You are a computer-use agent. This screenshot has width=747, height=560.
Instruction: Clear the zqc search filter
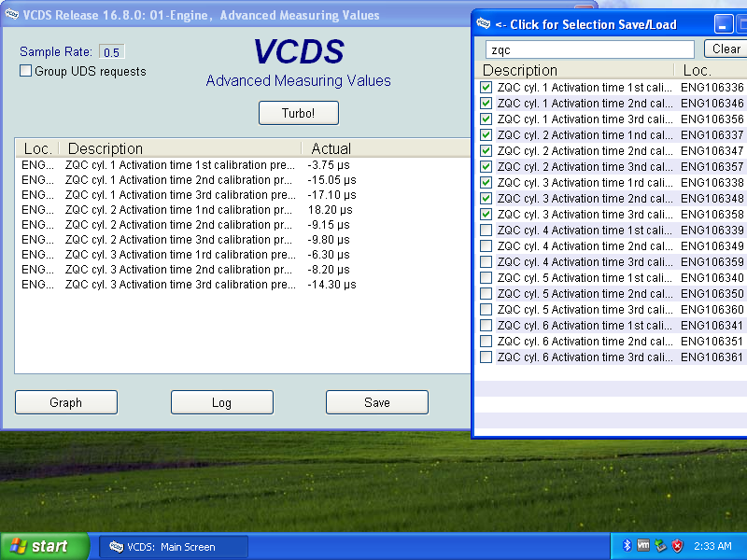coord(726,49)
